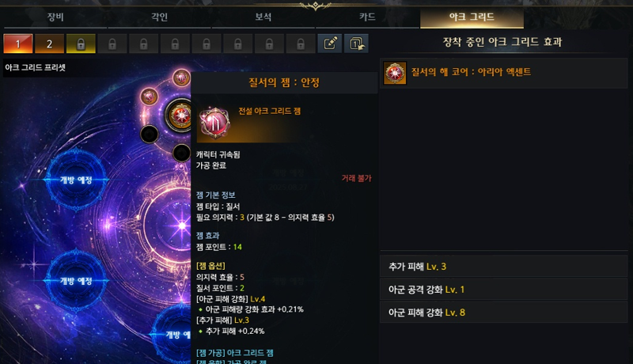Click the upper-left pink gem socket
The image size is (633, 364).
click(149, 97)
